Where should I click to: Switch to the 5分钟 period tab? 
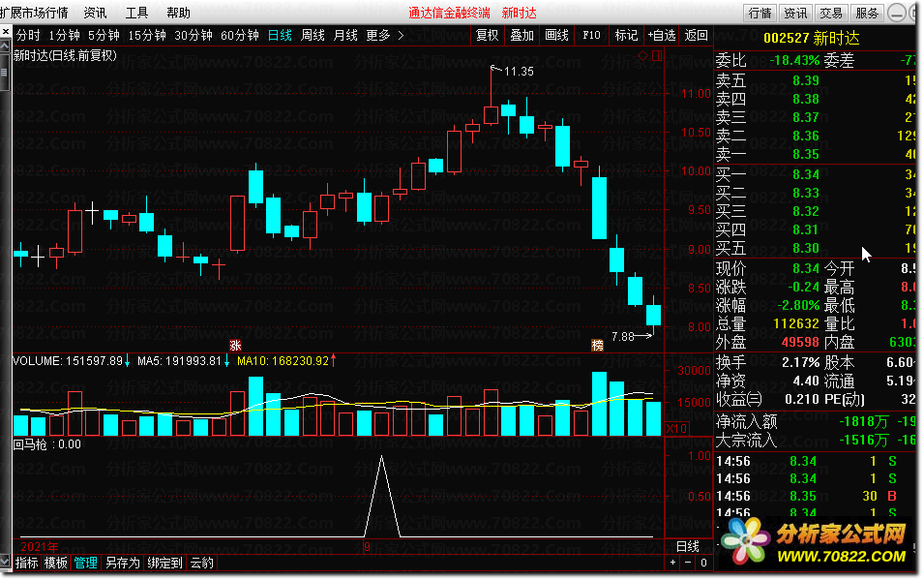104,36
